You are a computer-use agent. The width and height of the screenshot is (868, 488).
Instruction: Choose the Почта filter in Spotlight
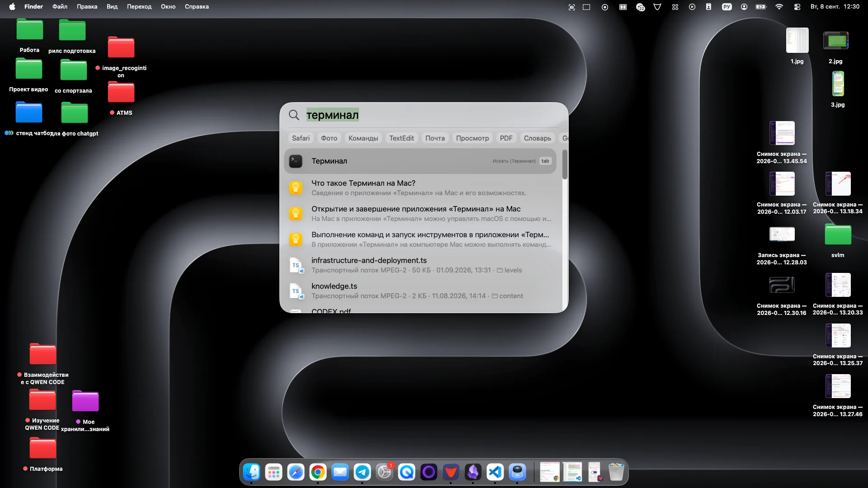(x=435, y=138)
